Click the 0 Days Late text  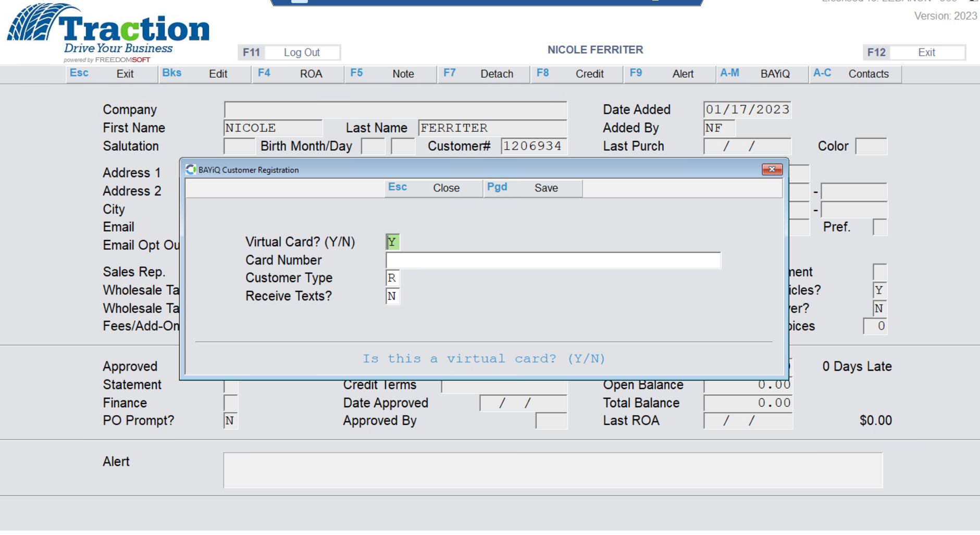coord(857,367)
